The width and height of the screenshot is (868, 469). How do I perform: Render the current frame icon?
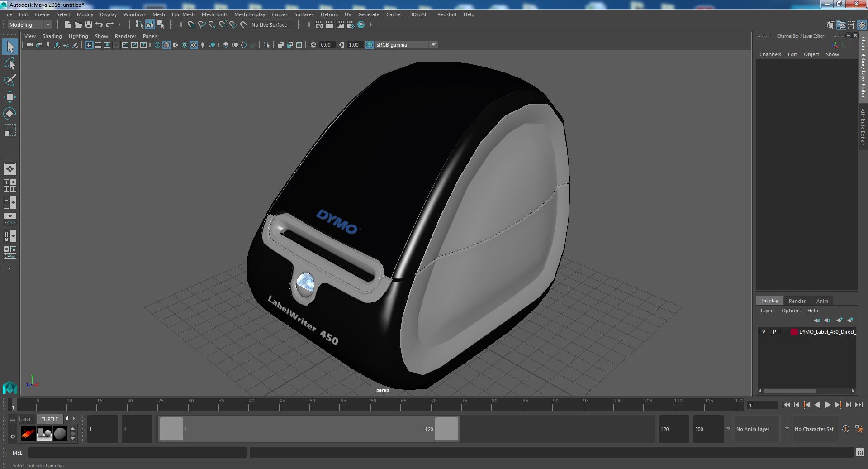[330, 25]
